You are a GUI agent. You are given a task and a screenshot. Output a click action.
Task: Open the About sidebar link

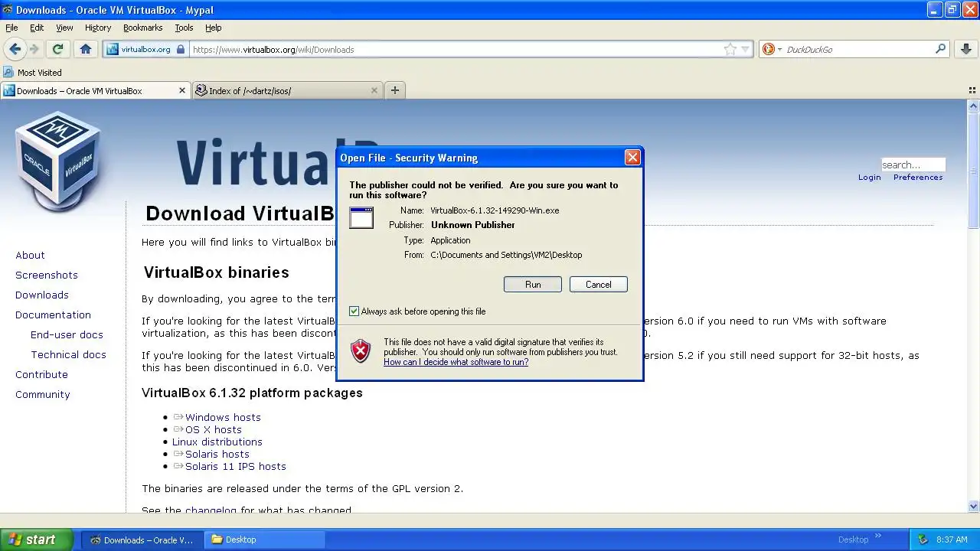tap(30, 255)
